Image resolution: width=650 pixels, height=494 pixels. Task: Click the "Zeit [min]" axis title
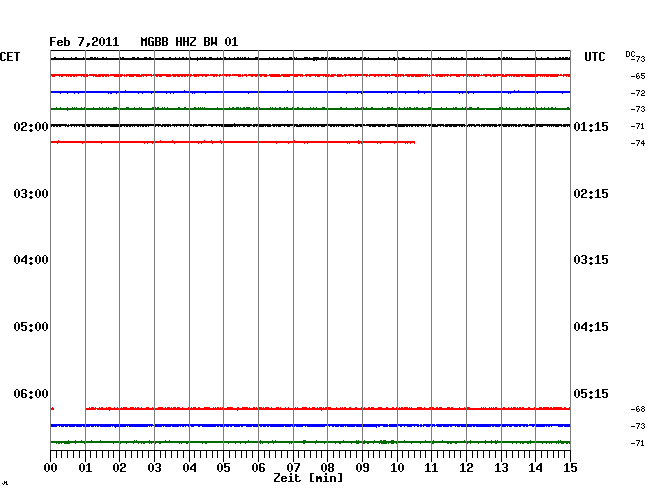click(x=308, y=478)
